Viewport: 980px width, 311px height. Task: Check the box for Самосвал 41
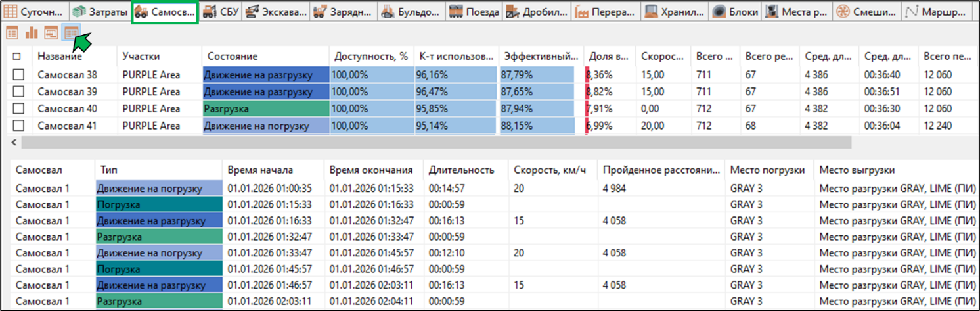pyautogui.click(x=18, y=126)
